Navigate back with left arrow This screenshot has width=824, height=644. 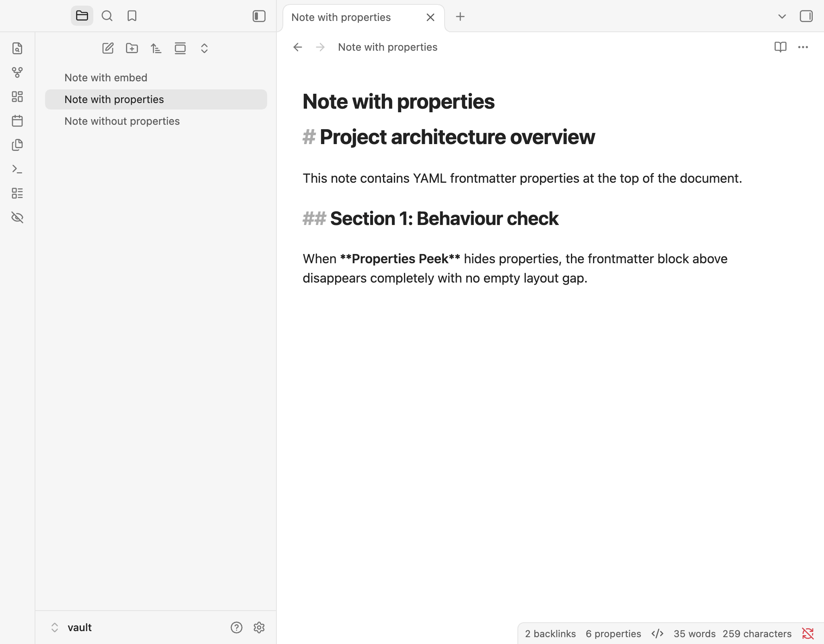point(298,47)
